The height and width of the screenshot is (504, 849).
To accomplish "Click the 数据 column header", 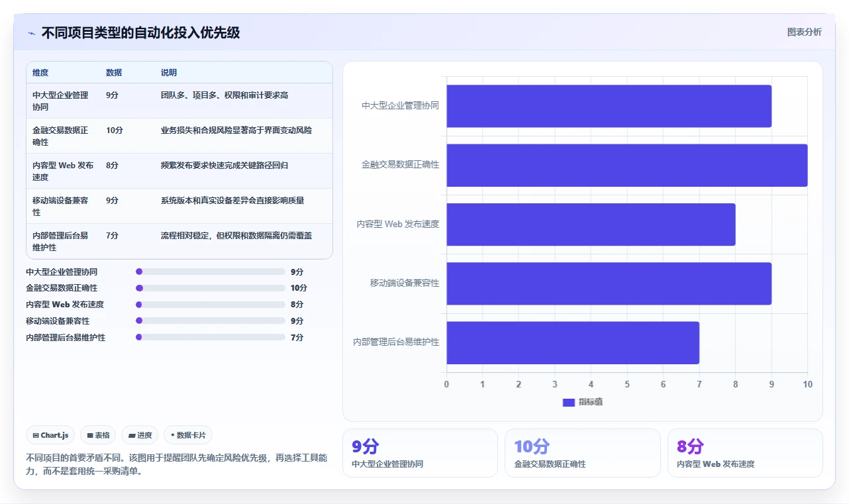I will click(114, 73).
